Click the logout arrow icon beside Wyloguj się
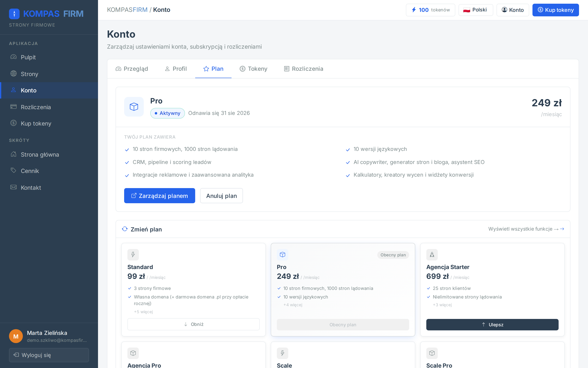 click(x=16, y=355)
